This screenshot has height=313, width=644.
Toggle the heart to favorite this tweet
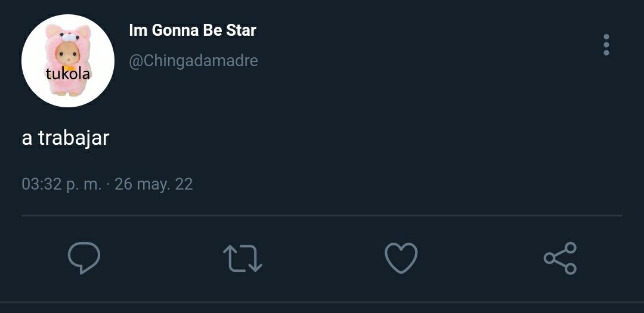pos(401,258)
